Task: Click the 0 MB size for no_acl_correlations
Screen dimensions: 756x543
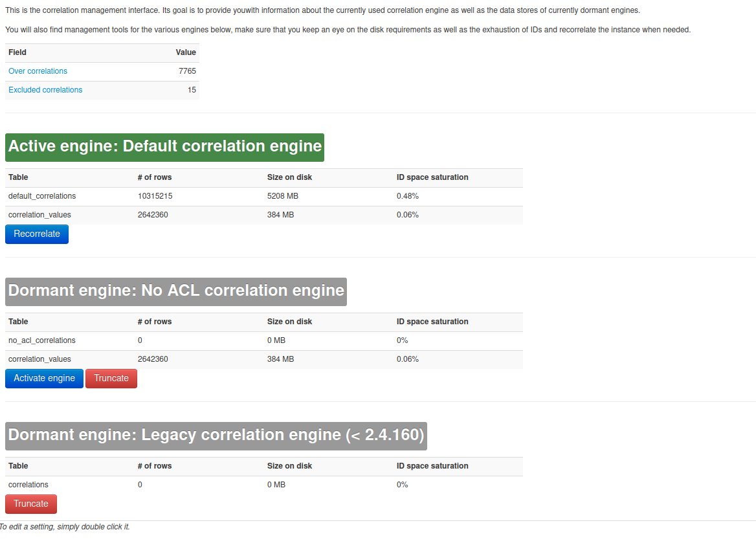Action: 276,340
